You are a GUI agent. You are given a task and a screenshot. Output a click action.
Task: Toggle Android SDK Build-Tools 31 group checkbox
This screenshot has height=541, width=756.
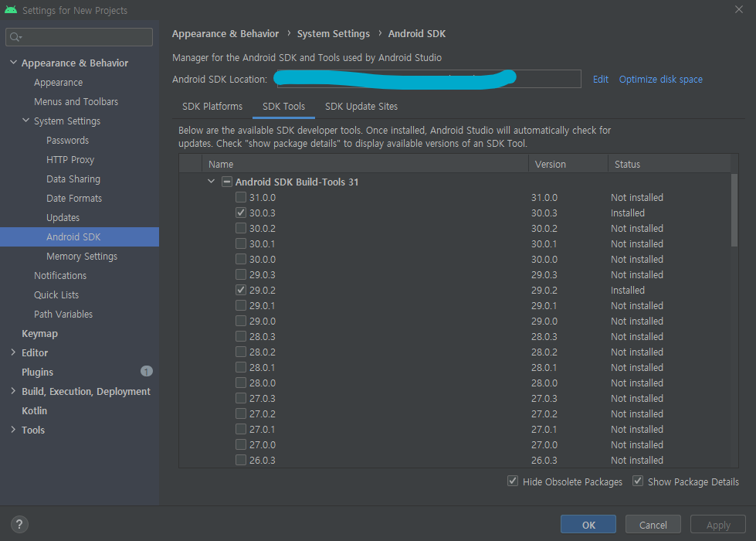point(226,182)
